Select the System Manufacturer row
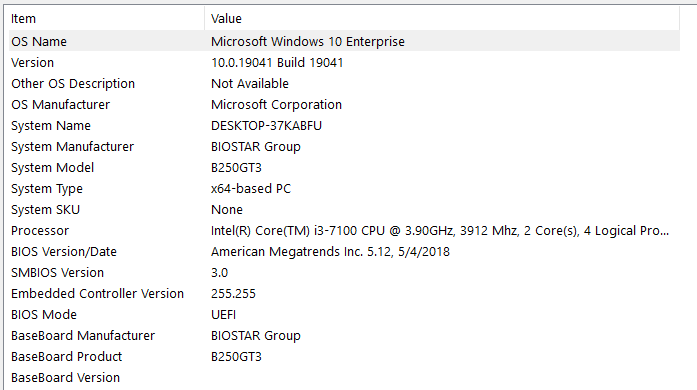The image size is (697, 390). click(344, 146)
